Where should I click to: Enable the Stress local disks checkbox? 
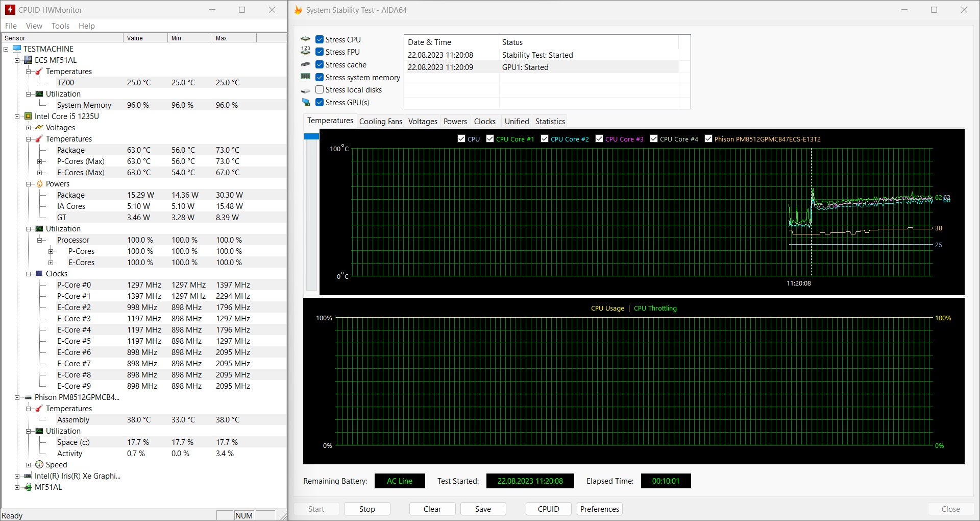coord(320,90)
